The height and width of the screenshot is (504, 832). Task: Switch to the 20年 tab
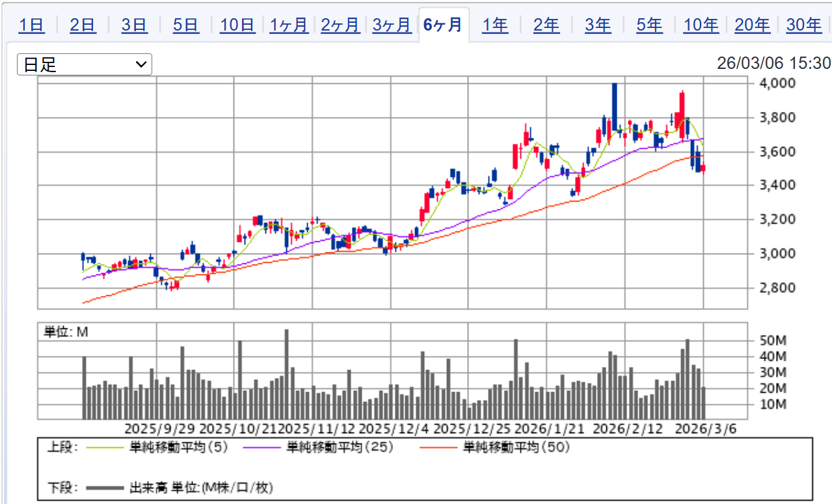(x=753, y=25)
